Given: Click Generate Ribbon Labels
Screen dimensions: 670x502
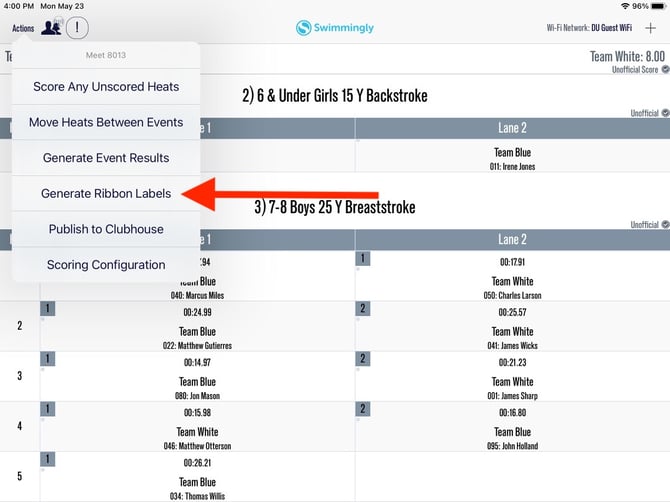Looking at the screenshot, I should coord(106,193).
